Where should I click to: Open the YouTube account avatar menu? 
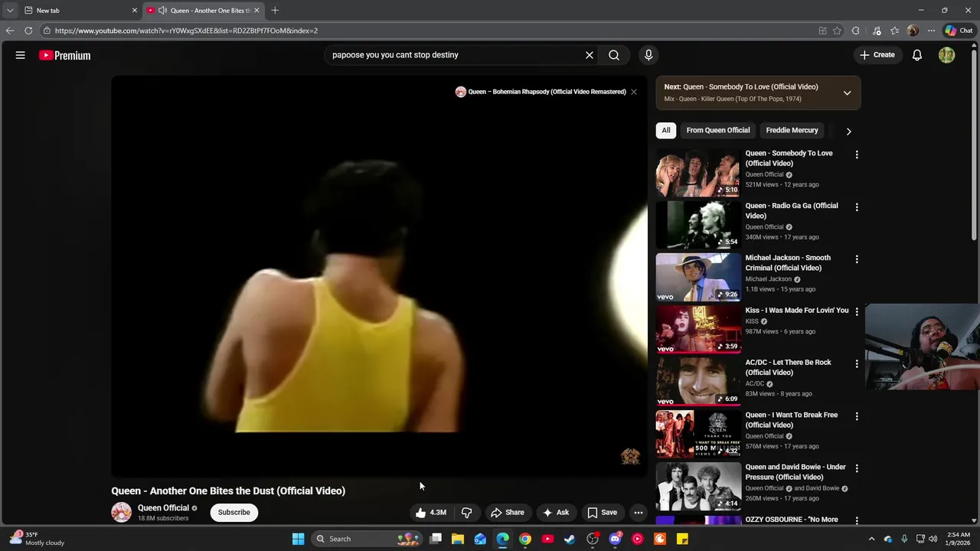coord(947,55)
